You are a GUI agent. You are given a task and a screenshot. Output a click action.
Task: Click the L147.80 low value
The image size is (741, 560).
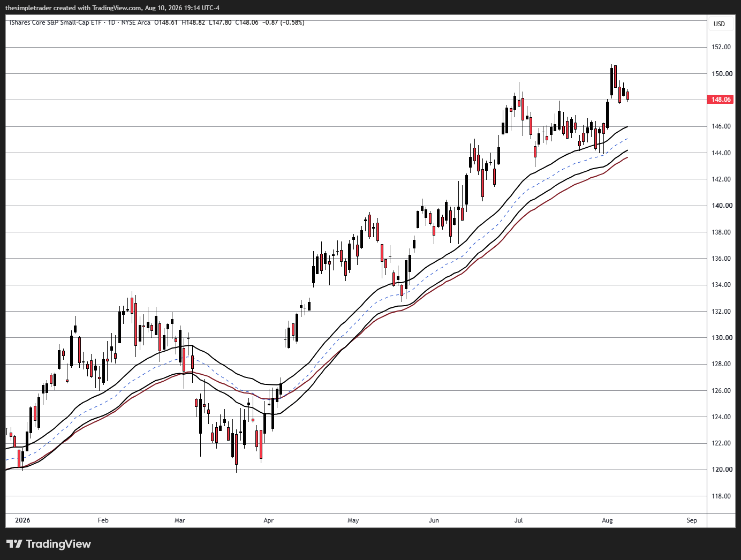(x=220, y=22)
